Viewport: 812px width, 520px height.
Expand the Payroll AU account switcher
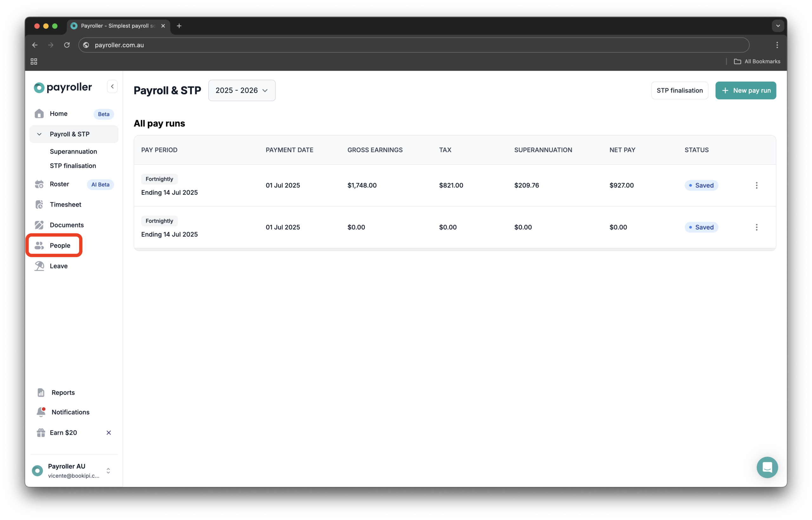(x=108, y=471)
